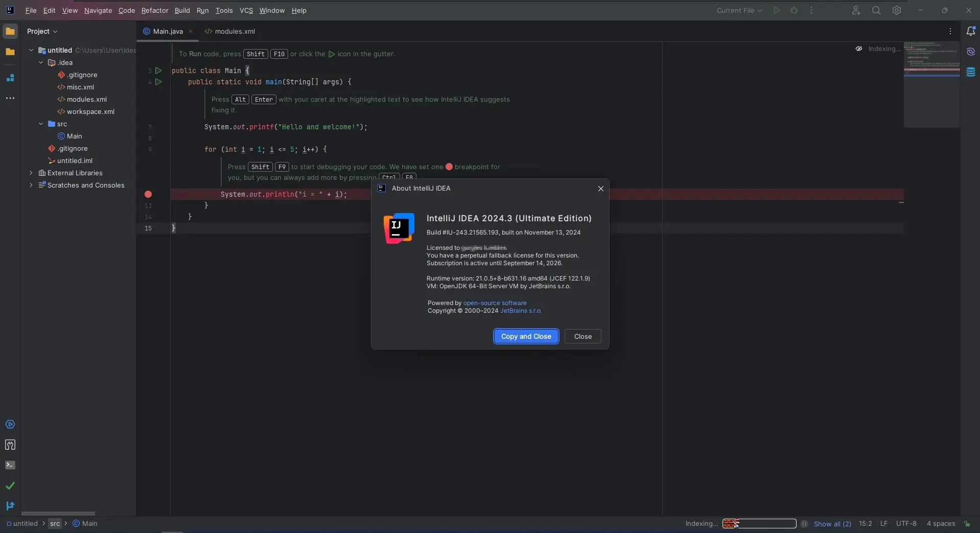The height and width of the screenshot is (533, 980).
Task: Toggle the breakpoint on the println line
Action: point(148,195)
